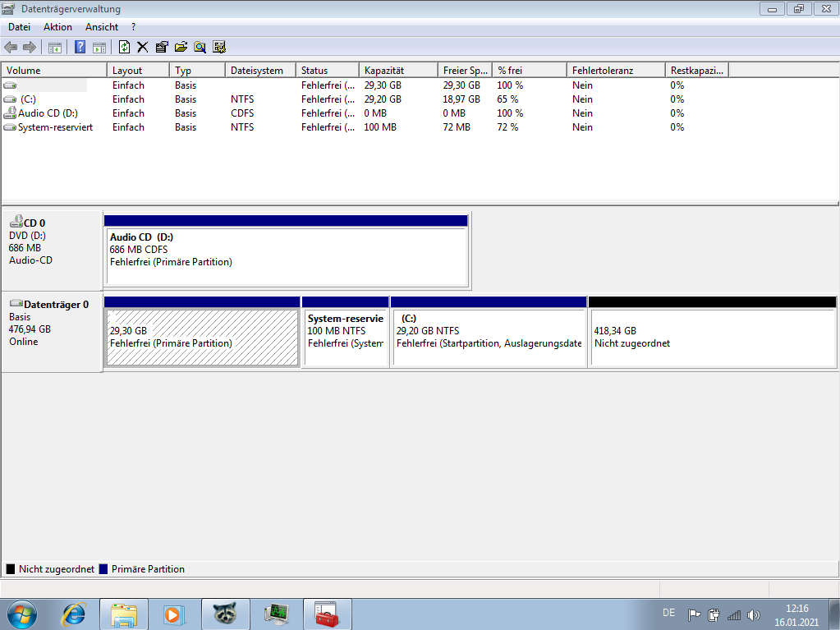
Task: Open the Windows Start button
Action: (22, 614)
